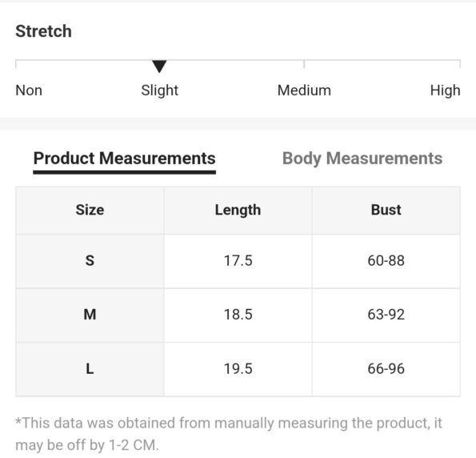Click the 66-96 bust value

(386, 369)
